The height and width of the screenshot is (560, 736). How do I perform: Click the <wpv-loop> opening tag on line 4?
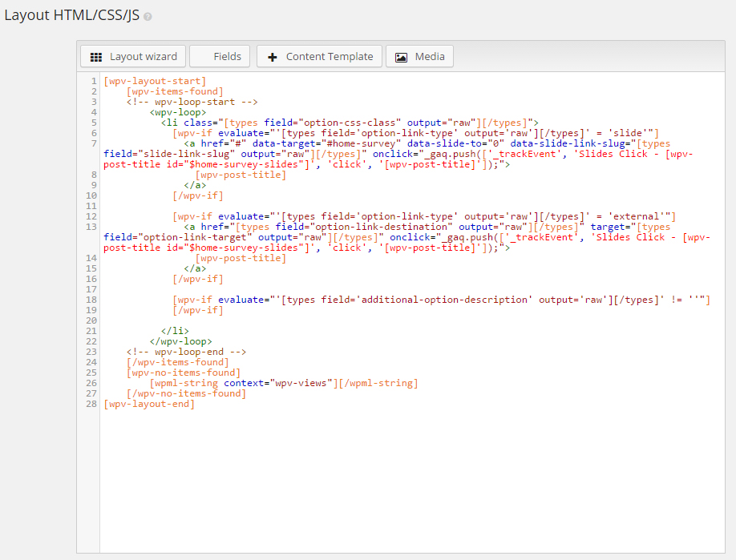click(178, 112)
